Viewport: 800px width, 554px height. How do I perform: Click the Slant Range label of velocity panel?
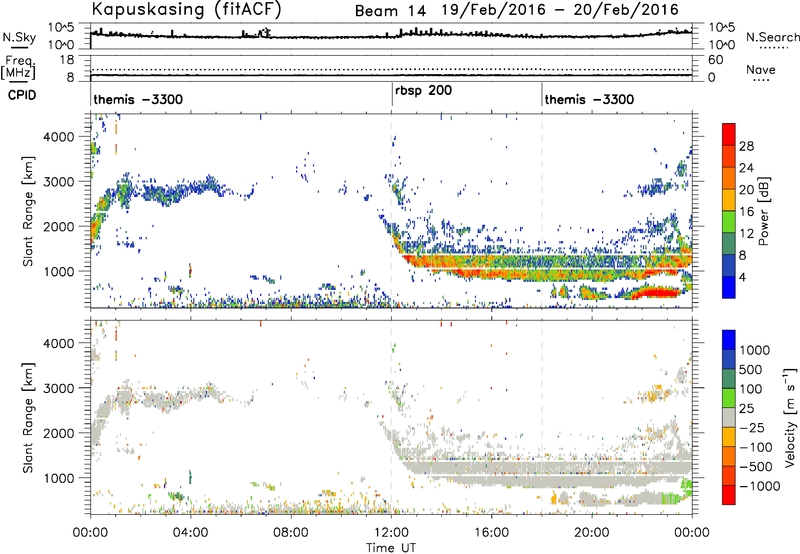point(28,417)
